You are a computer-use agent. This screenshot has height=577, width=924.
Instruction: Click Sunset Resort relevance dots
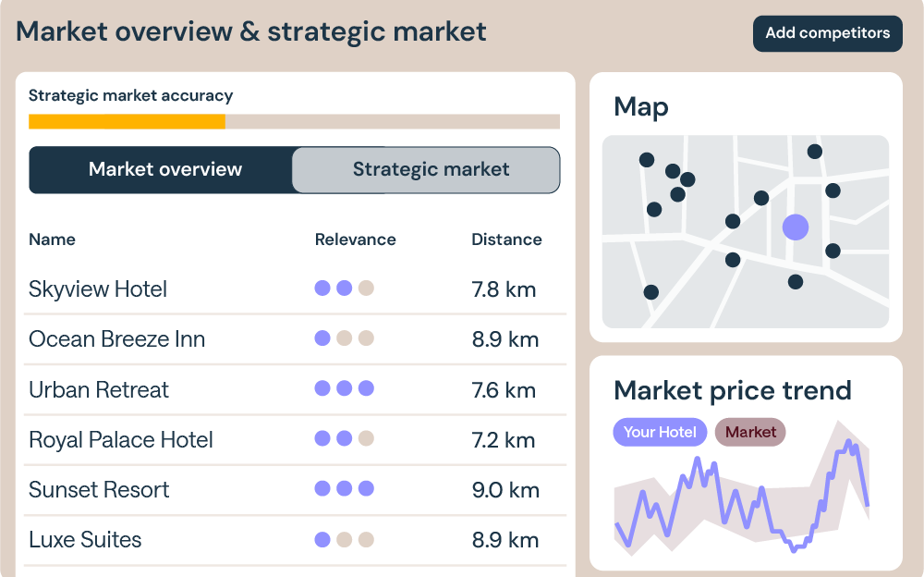point(344,488)
